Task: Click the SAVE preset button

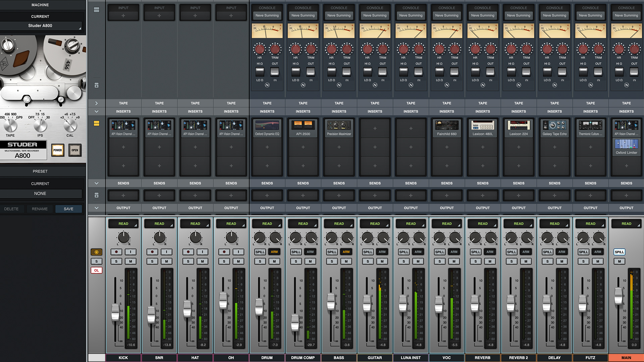Action: 68,209
